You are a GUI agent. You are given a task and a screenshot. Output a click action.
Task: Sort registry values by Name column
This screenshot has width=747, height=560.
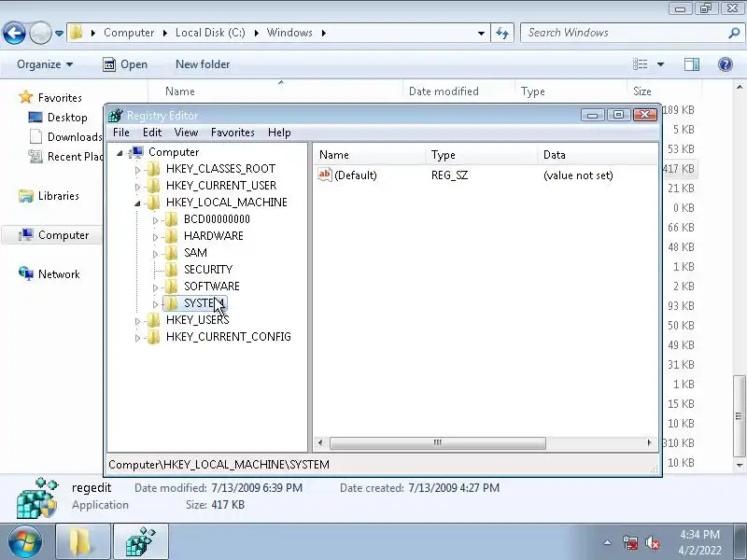pyautogui.click(x=369, y=155)
